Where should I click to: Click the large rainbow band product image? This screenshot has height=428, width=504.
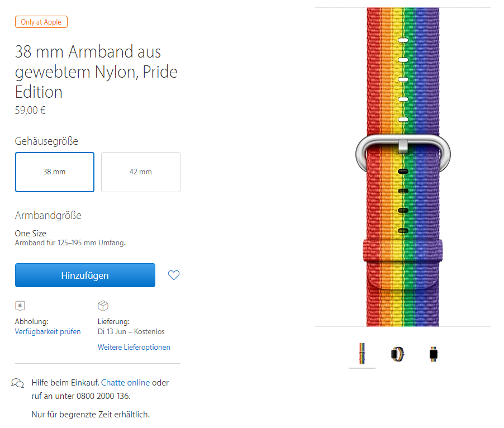(403, 167)
